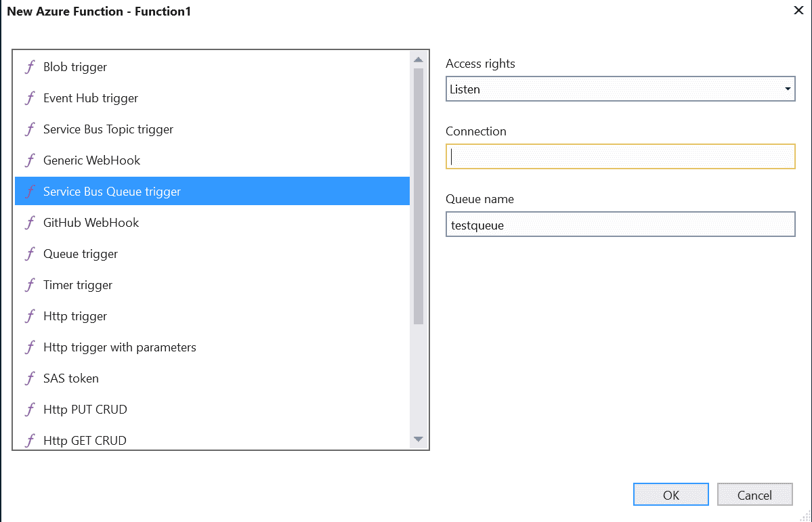Screen dimensions: 812x522
Task: Confirm with the OK button
Action: 670,494
